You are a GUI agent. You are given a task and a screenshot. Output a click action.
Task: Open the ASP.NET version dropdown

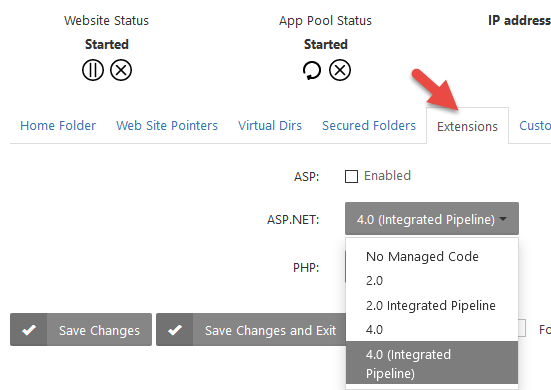(432, 219)
